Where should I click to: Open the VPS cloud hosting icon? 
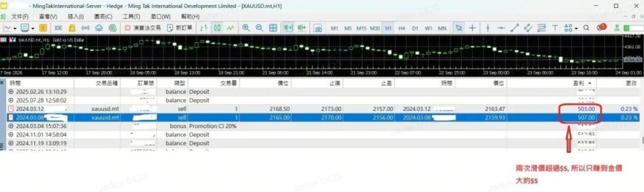99,28
